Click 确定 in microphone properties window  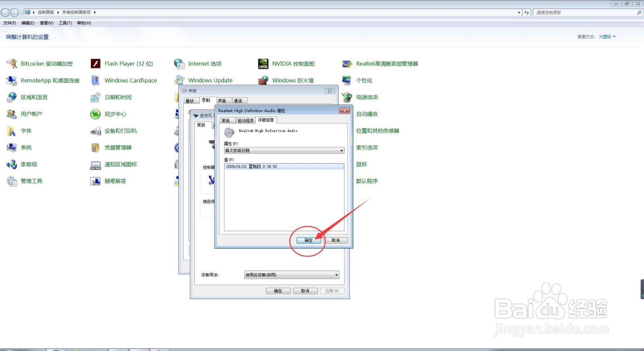[x=278, y=291]
